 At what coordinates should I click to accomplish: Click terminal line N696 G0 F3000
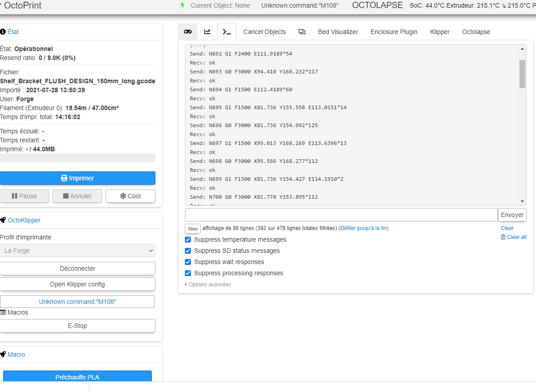253,125
